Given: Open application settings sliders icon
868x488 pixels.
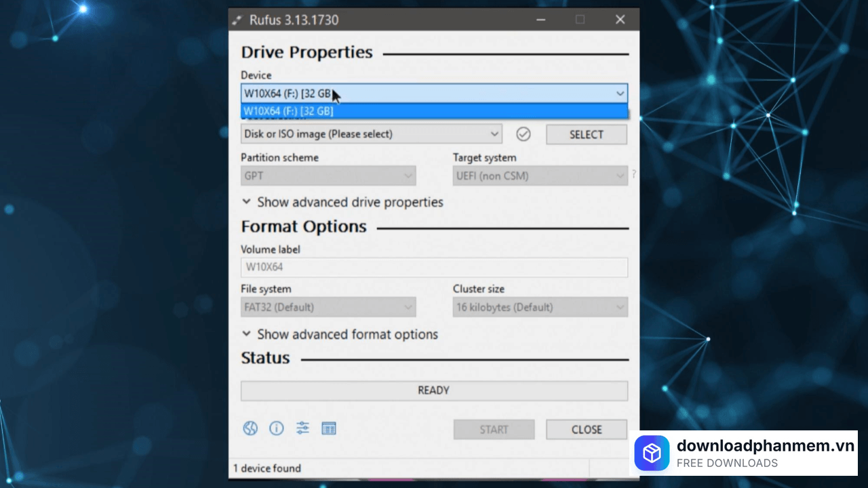Looking at the screenshot, I should pos(302,428).
